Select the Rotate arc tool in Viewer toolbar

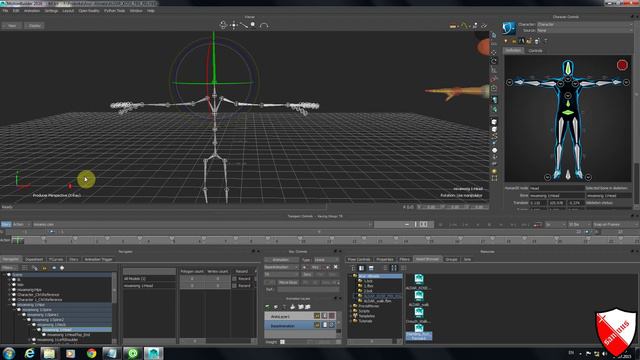264,25
